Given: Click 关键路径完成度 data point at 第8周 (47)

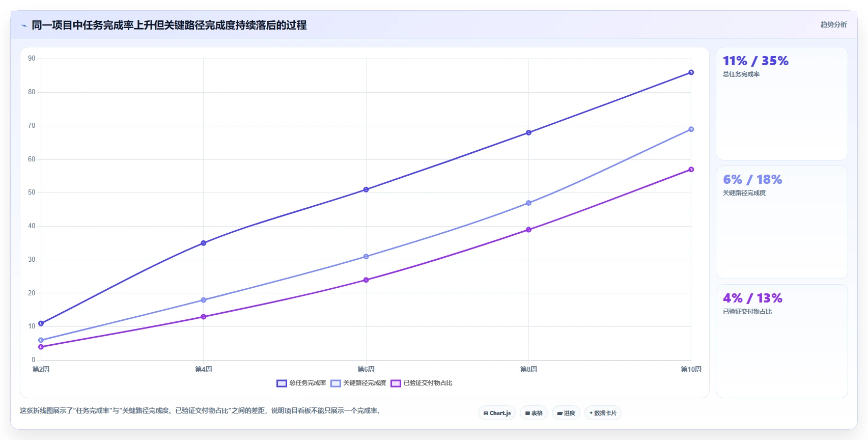Looking at the screenshot, I should click(528, 203).
